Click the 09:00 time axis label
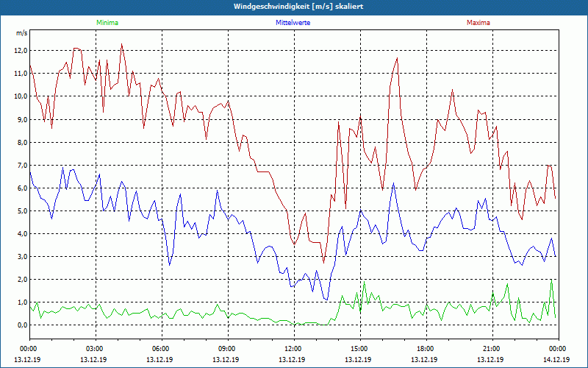Image resolution: width=588 pixels, height=368 pixels. coord(228,349)
